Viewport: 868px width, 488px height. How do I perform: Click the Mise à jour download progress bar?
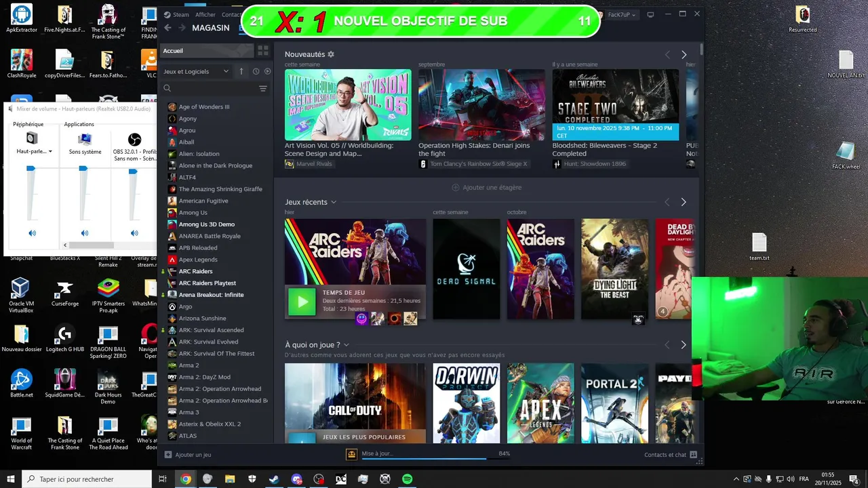436,459
